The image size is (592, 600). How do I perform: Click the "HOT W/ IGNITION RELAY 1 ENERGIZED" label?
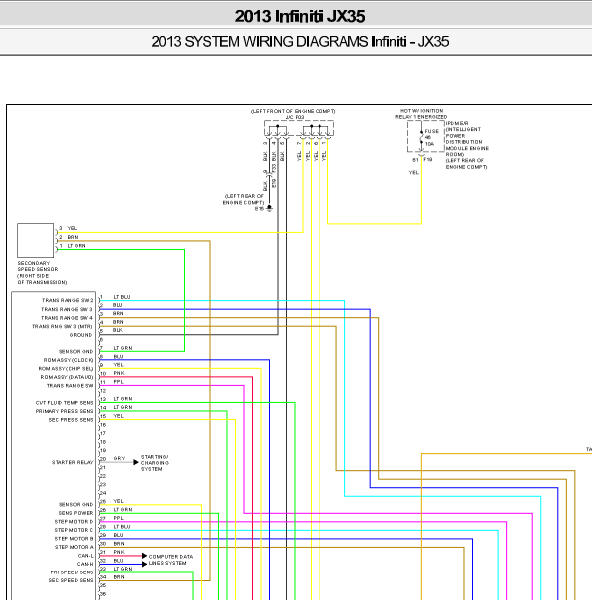[x=421, y=114]
